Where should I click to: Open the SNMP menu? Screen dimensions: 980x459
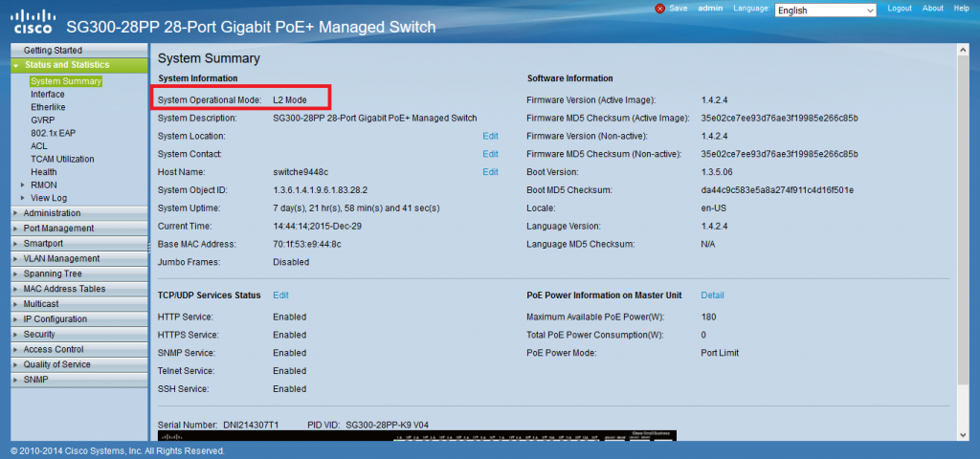(79, 380)
